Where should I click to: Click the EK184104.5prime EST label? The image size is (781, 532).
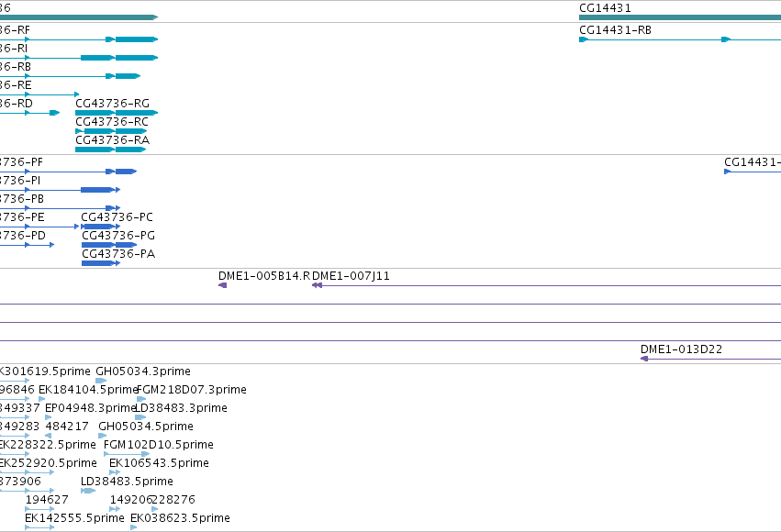[88, 390]
